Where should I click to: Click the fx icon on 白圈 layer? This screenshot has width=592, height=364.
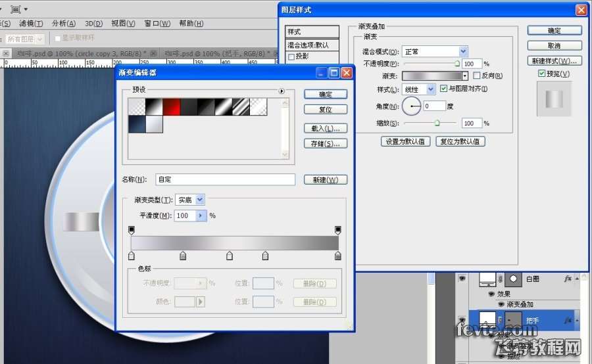[568, 279]
